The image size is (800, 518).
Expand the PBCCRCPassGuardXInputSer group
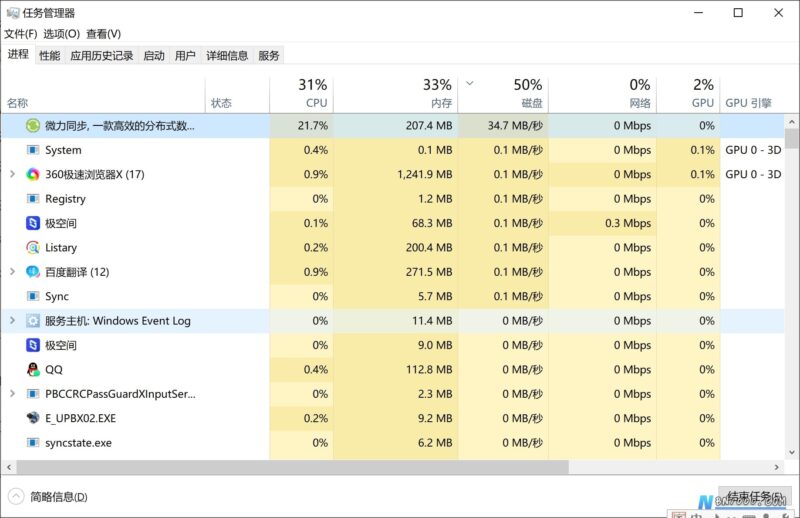click(13, 394)
